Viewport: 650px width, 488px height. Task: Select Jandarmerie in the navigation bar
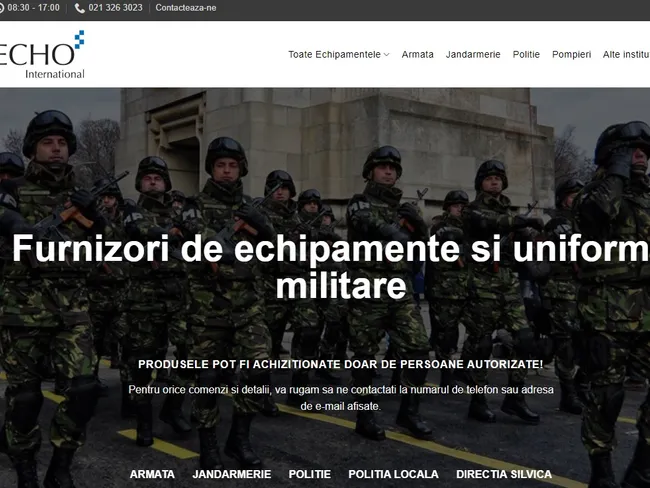click(473, 54)
